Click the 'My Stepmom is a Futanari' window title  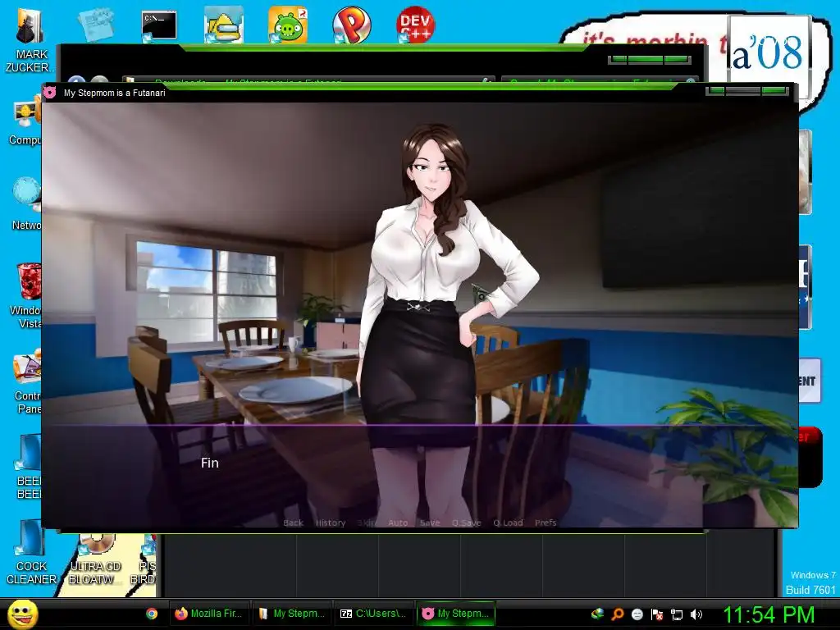pyautogui.click(x=115, y=93)
